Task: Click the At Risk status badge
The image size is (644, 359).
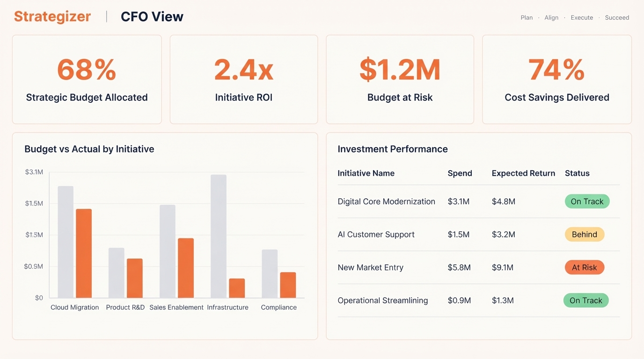Action: pos(585,267)
